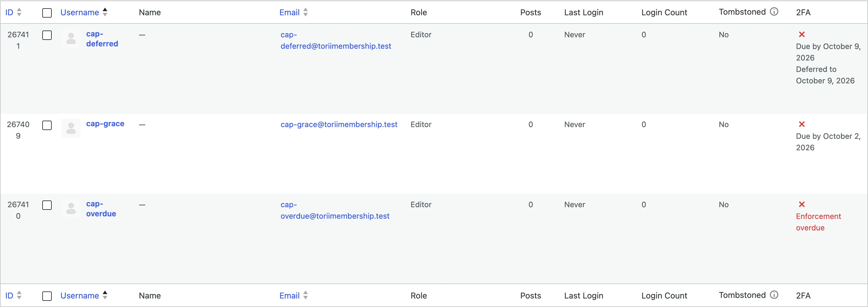Click the avatar of cap-overdue
This screenshot has width=868, height=307.
tap(71, 208)
